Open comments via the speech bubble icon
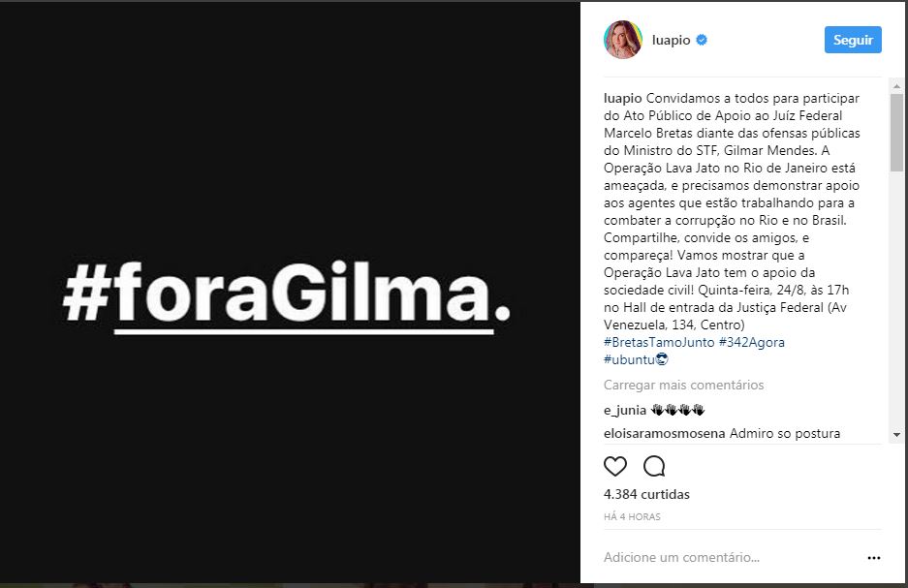This screenshot has height=588, width=908. pos(654,466)
